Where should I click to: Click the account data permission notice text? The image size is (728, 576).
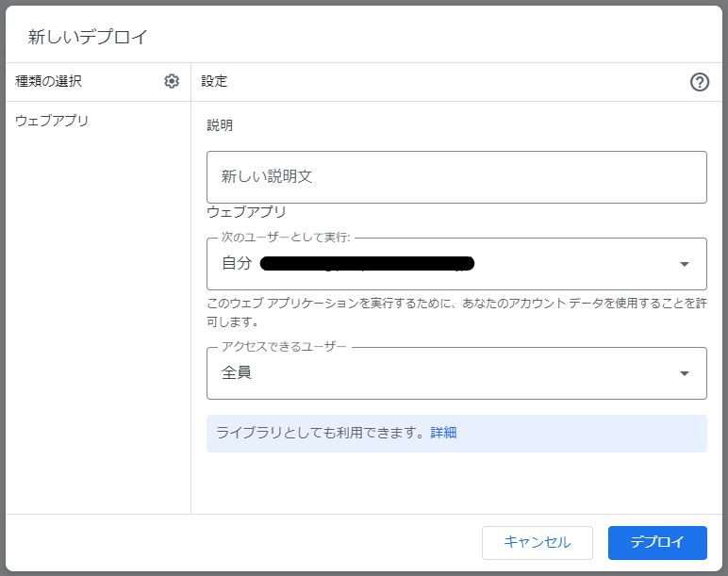click(x=456, y=312)
